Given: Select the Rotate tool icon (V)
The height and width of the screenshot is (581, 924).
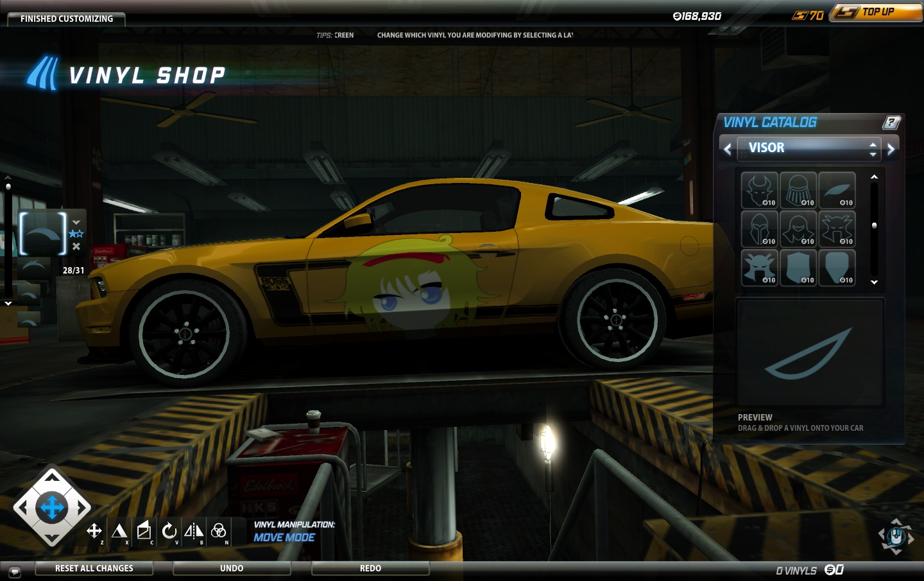Looking at the screenshot, I should point(169,531).
